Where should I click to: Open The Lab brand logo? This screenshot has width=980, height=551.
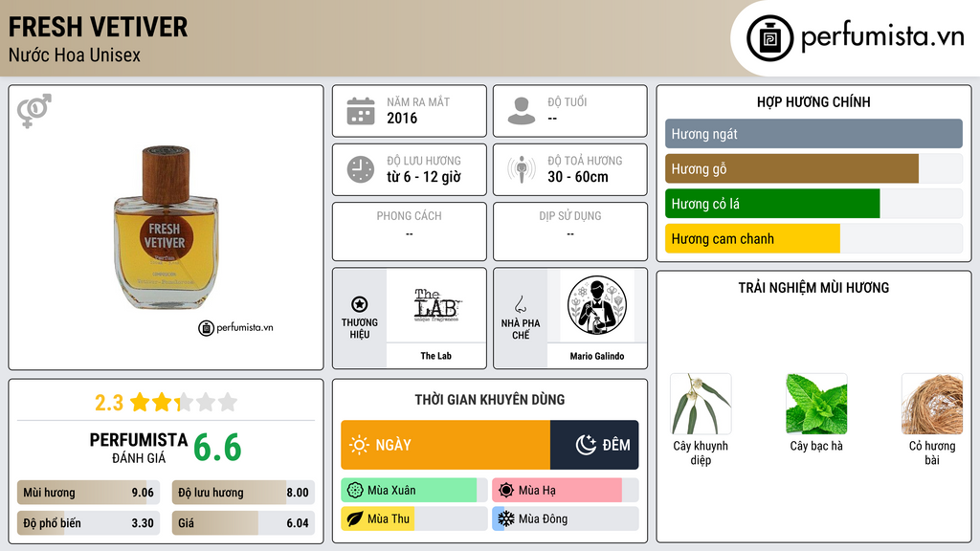tap(436, 305)
